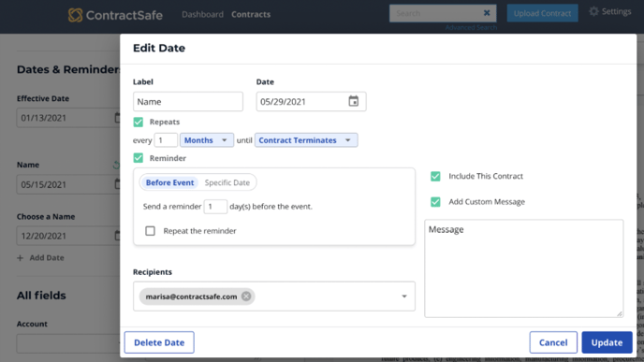The width and height of the screenshot is (644, 362).
Task: Click the Add Date link
Action: point(47,258)
